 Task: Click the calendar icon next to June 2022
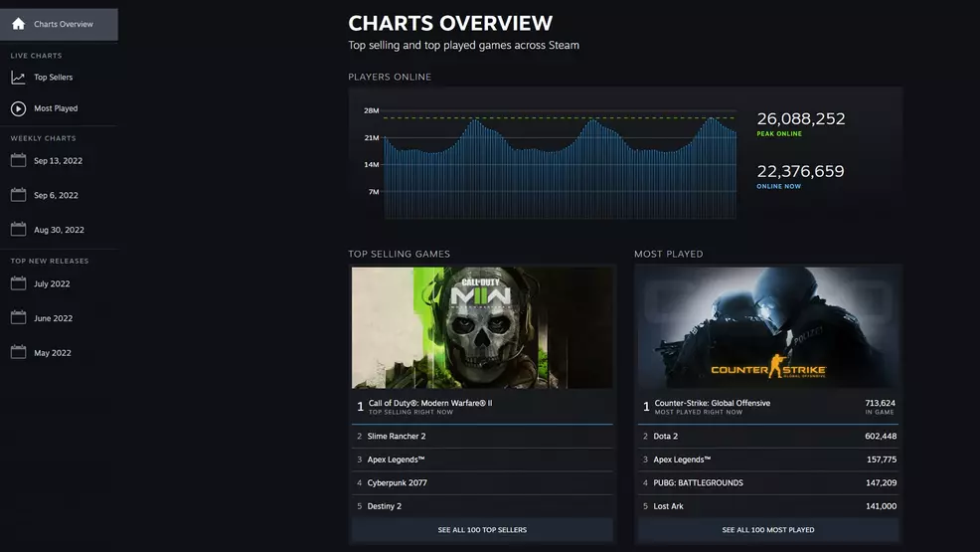18,318
